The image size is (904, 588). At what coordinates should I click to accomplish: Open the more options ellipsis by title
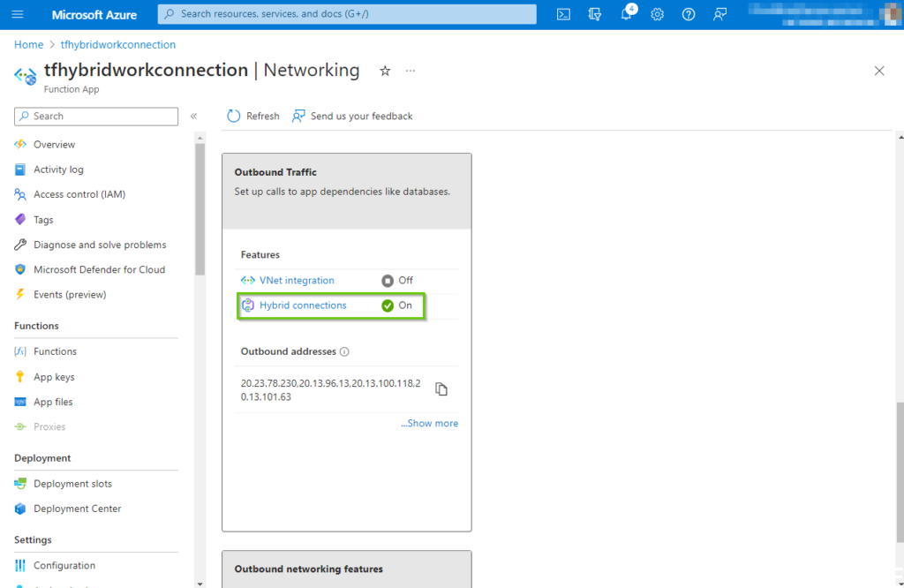point(411,71)
